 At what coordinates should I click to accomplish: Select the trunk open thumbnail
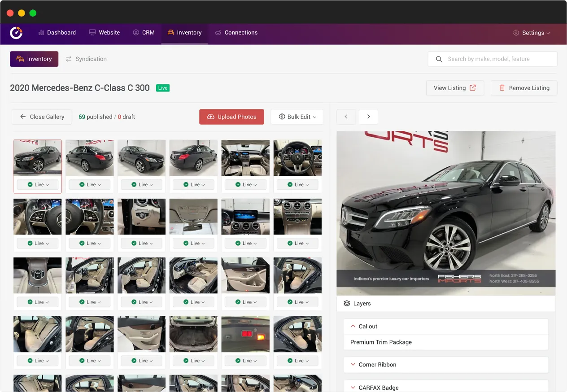[x=193, y=334]
